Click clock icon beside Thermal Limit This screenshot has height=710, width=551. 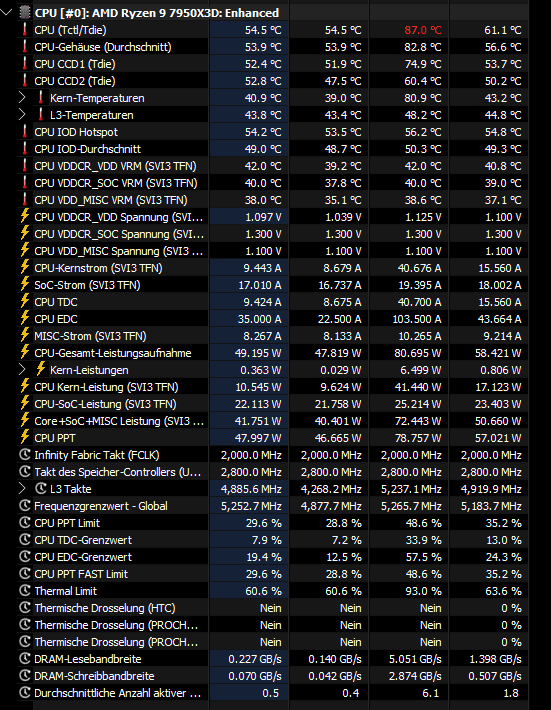(24, 590)
